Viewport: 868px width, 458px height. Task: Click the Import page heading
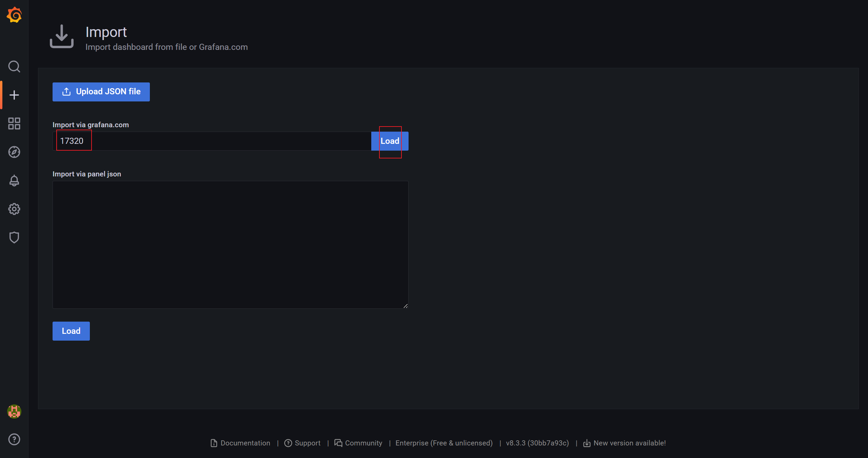pyautogui.click(x=106, y=32)
